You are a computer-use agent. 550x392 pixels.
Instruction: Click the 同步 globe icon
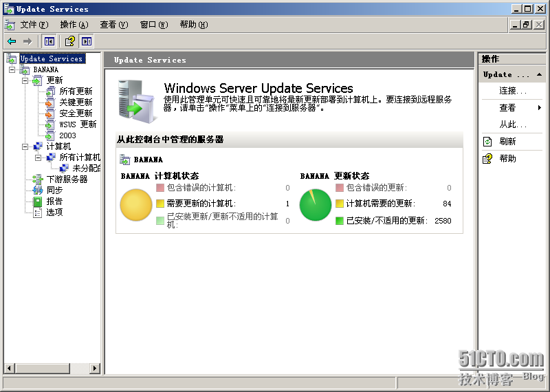[37, 190]
